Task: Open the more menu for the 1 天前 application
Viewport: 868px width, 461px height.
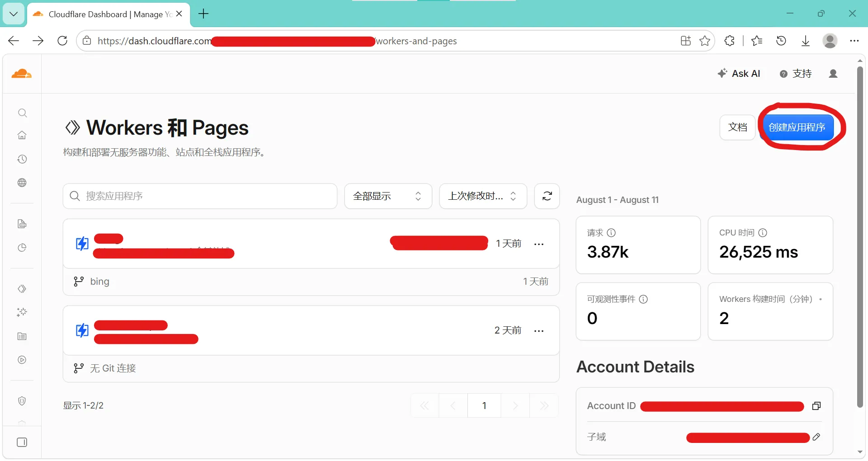Action: (539, 244)
